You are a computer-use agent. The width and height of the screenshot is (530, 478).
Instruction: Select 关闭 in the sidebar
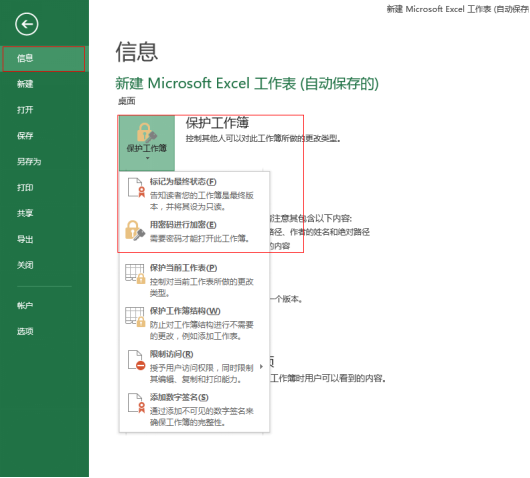(x=25, y=265)
